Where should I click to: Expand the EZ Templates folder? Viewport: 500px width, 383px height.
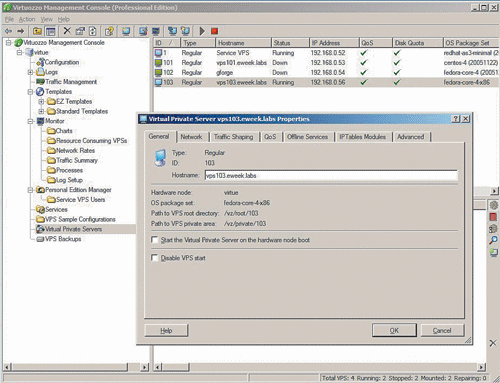tap(41, 101)
